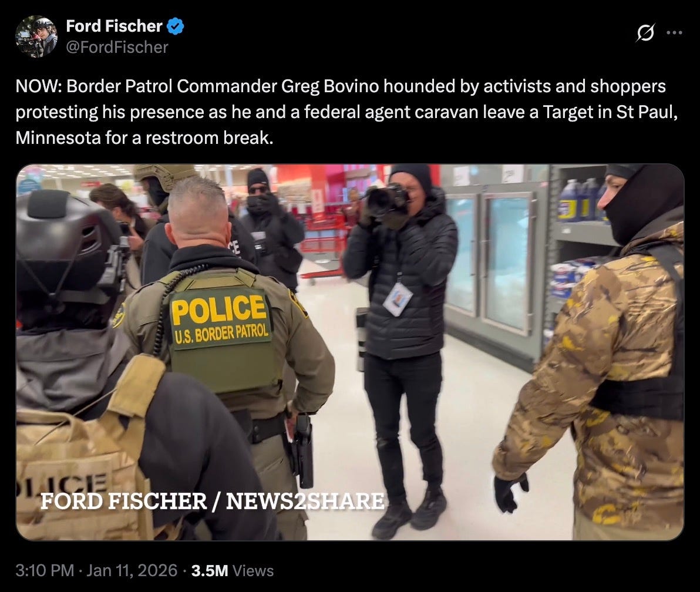Open the Grok explain-post icon
The width and height of the screenshot is (700, 592).
[x=645, y=32]
